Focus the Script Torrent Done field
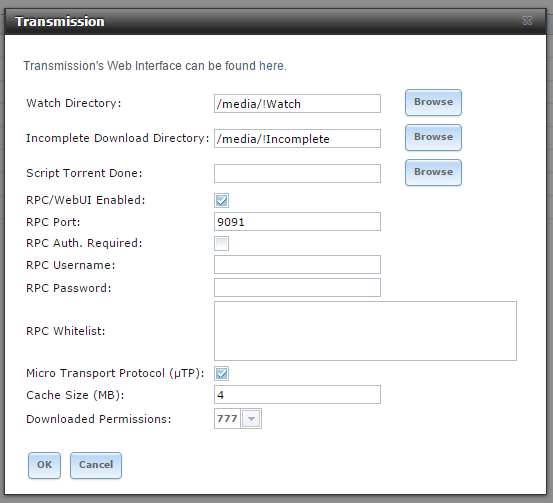This screenshot has width=553, height=503. 297,174
